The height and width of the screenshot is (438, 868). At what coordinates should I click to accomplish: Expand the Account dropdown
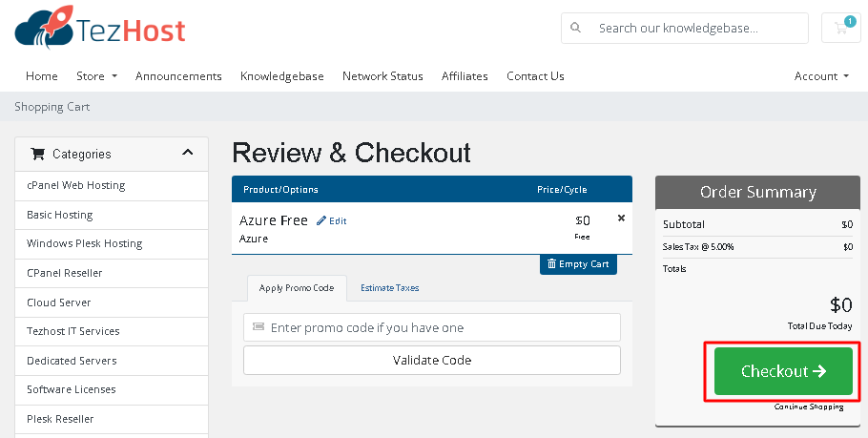[821, 76]
